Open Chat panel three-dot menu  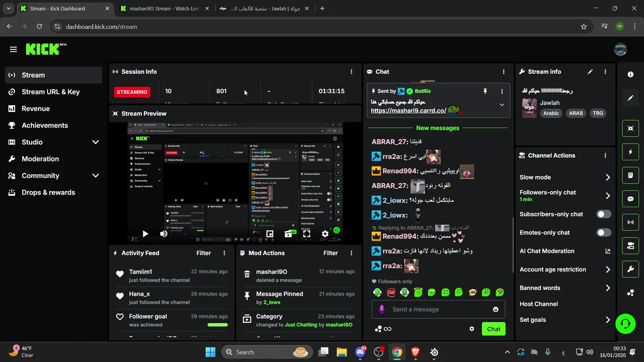point(504,72)
